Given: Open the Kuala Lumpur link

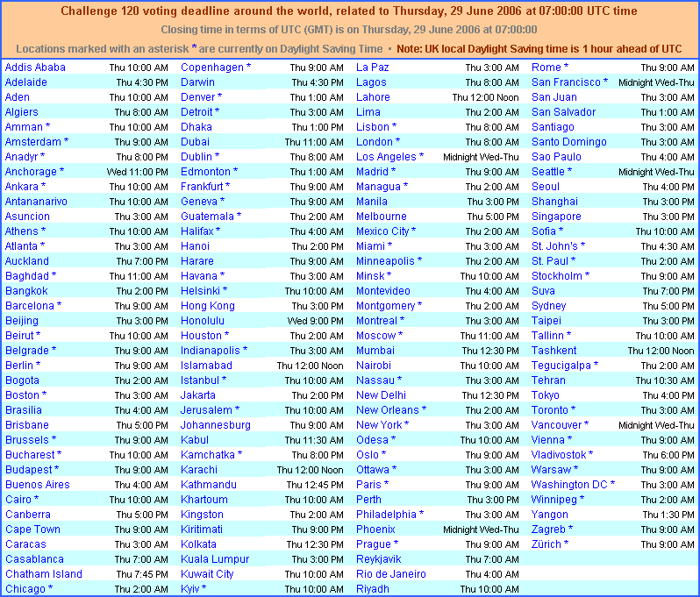Looking at the screenshot, I should point(215,559).
